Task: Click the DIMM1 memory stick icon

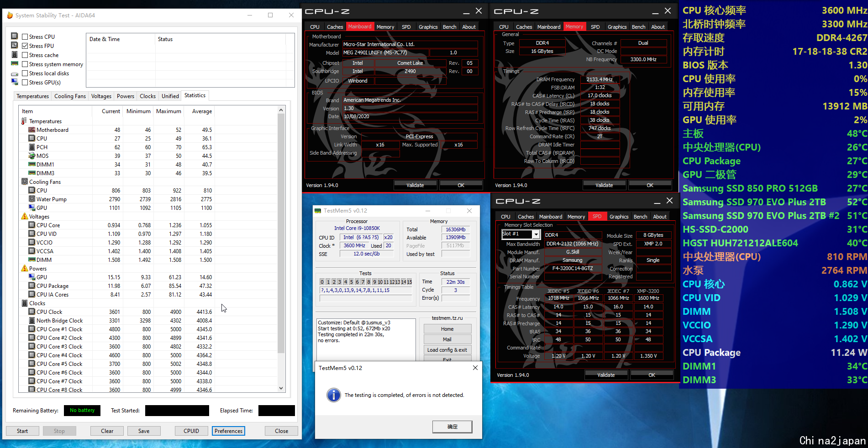Action: [x=32, y=164]
